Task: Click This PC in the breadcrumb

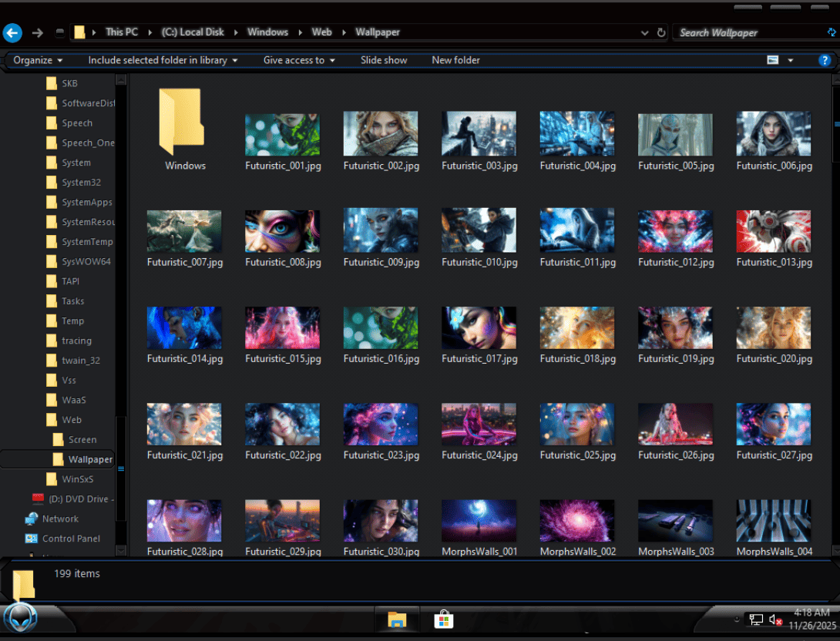Action: coord(122,32)
